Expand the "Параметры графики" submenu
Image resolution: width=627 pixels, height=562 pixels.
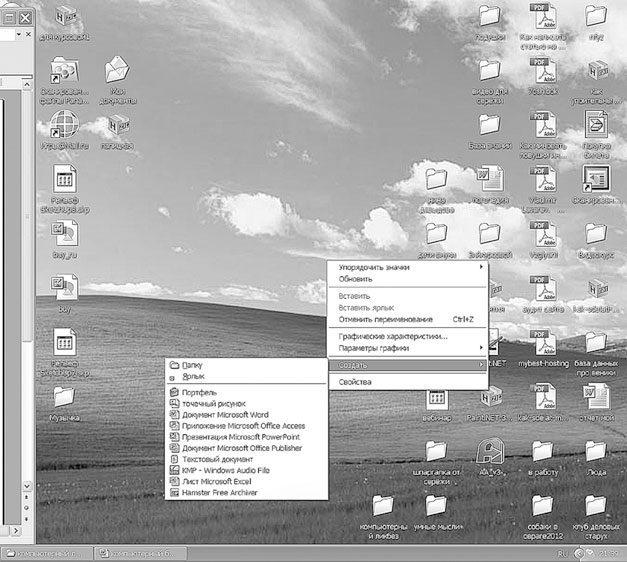408,348
